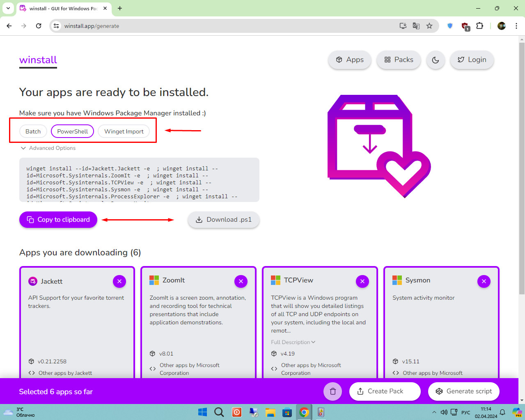Click the Jackett app icon
This screenshot has height=420, width=525.
click(33, 281)
